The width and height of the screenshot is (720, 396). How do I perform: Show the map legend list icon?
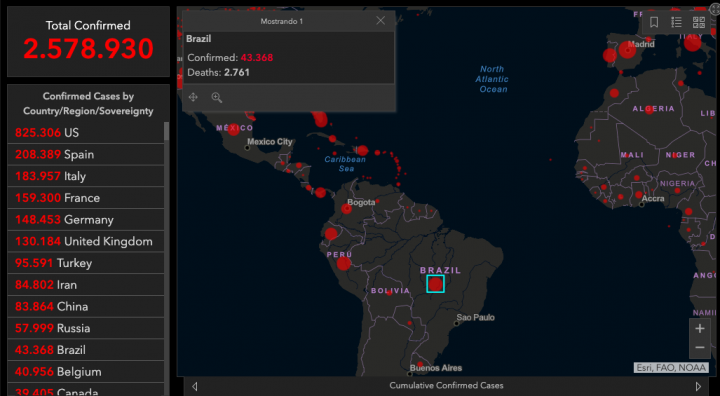pos(676,22)
